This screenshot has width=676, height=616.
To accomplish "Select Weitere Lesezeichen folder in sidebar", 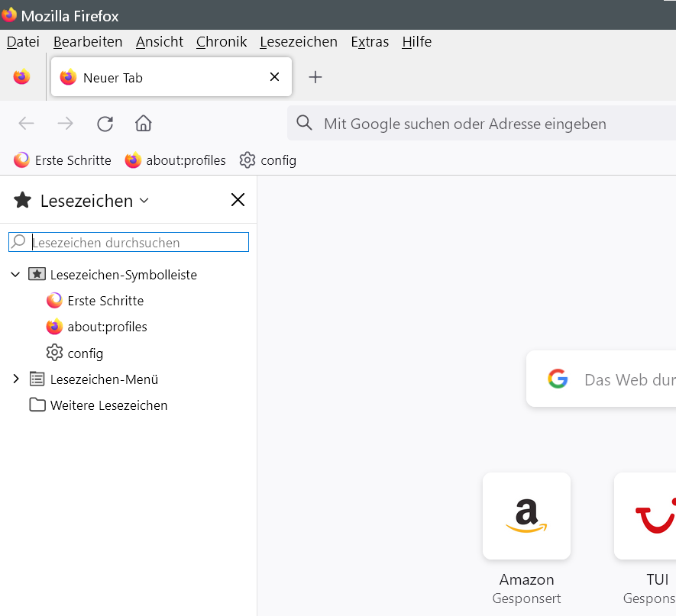I will pos(108,405).
